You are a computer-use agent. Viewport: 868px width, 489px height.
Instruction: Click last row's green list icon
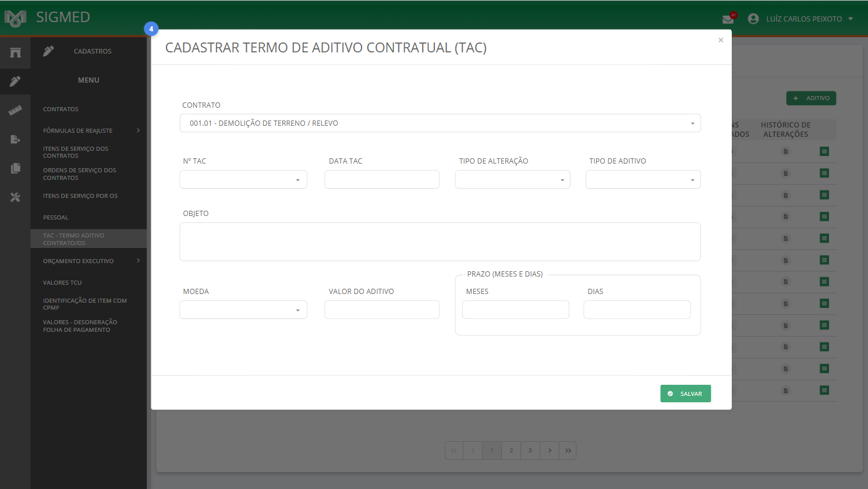tap(824, 390)
